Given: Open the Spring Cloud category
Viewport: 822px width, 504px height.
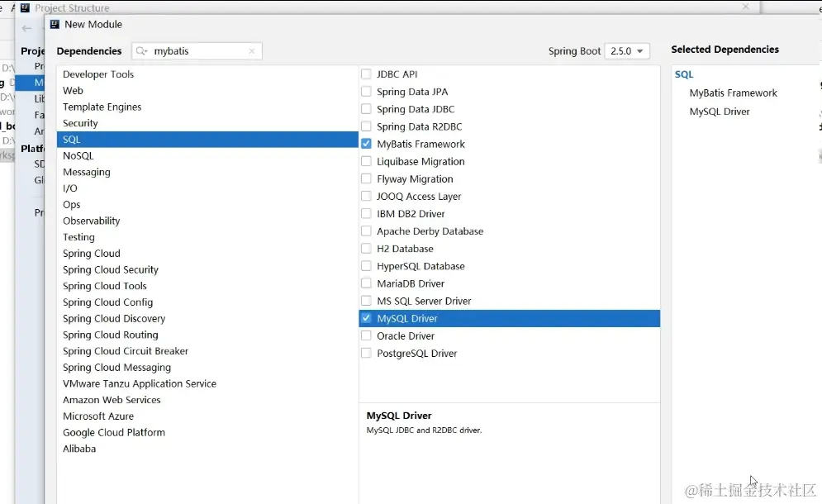Looking at the screenshot, I should [x=92, y=254].
